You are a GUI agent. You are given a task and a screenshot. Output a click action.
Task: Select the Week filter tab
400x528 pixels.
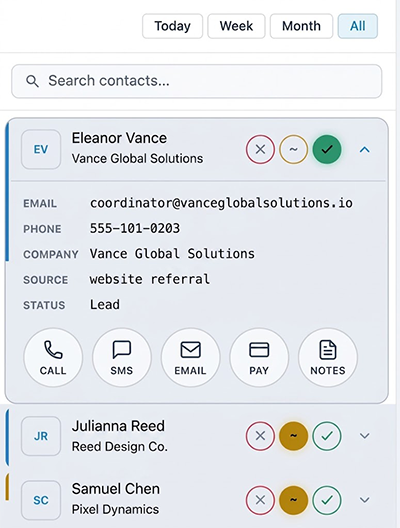236,26
